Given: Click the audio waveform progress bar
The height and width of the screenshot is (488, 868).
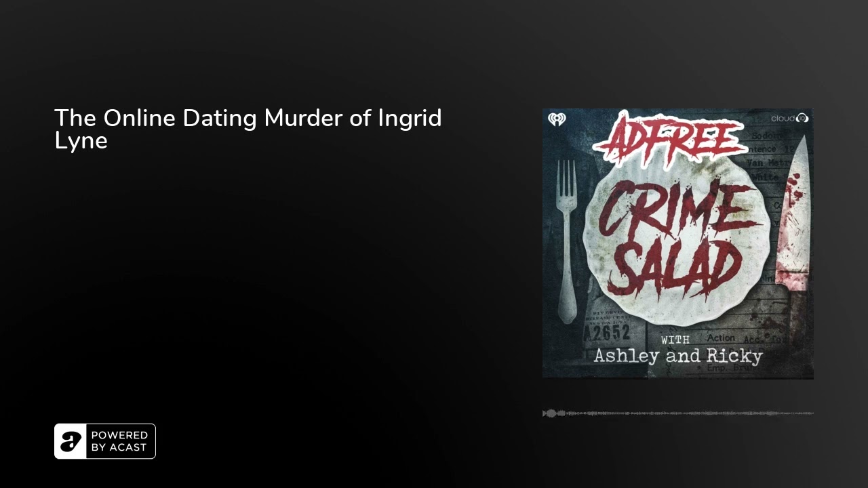Looking at the screenshot, I should (678, 413).
